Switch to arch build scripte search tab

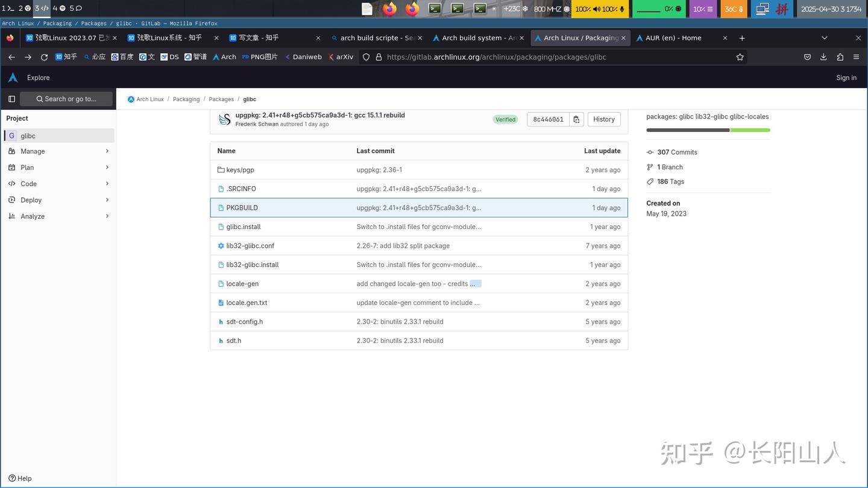point(377,38)
